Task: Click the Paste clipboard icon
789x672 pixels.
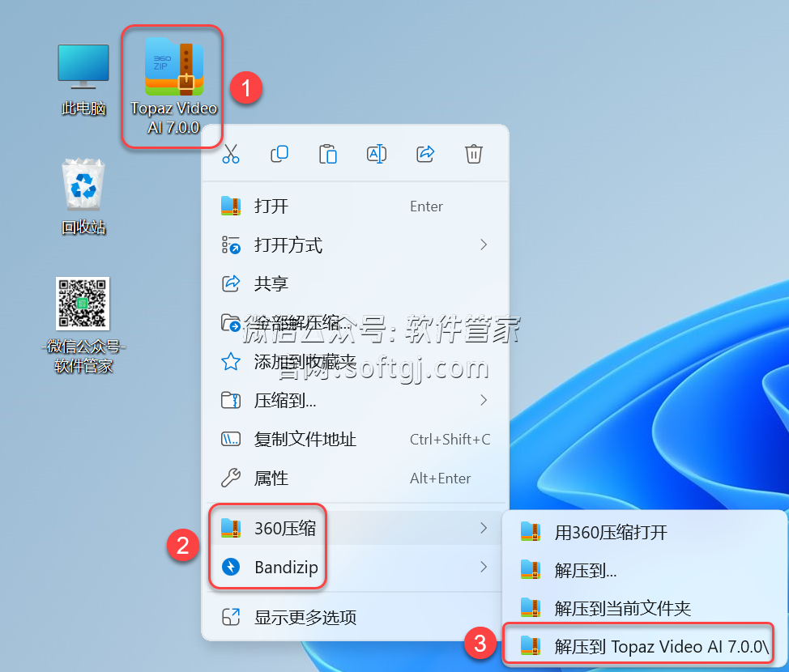Action: tap(327, 153)
